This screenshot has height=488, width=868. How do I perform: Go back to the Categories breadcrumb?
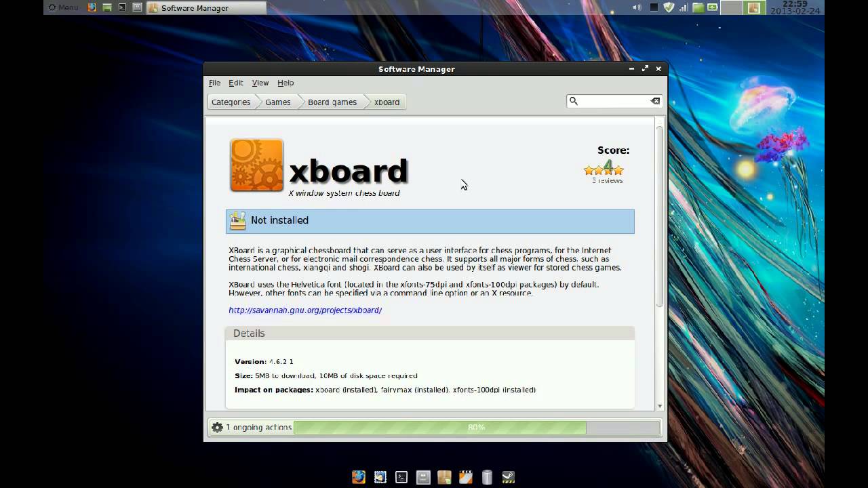pos(231,102)
